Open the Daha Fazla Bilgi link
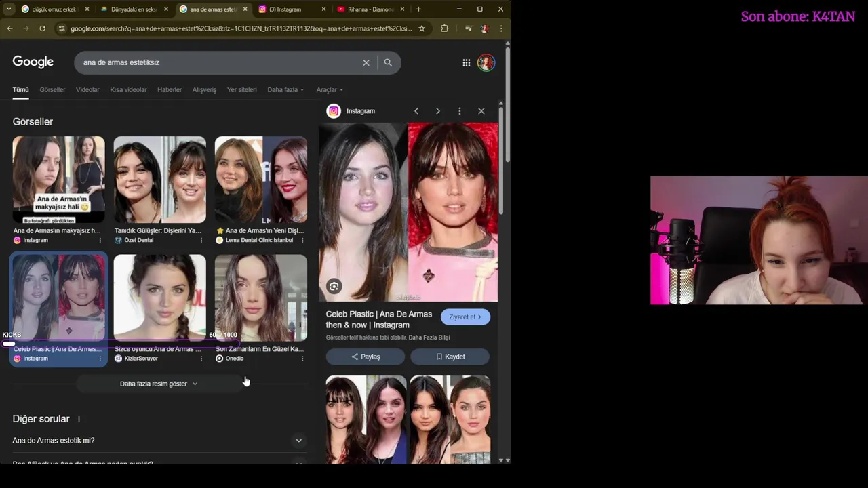The height and width of the screenshot is (488, 868). coord(429,338)
